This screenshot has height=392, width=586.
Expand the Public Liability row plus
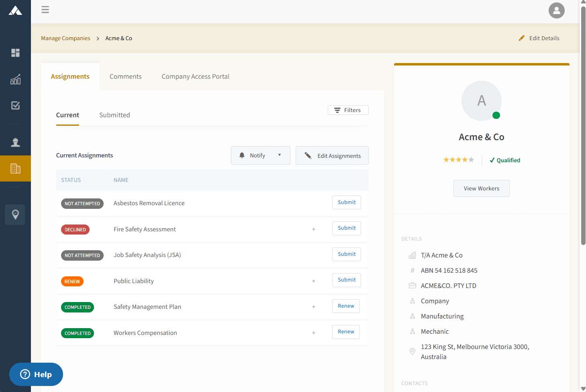[x=314, y=281]
